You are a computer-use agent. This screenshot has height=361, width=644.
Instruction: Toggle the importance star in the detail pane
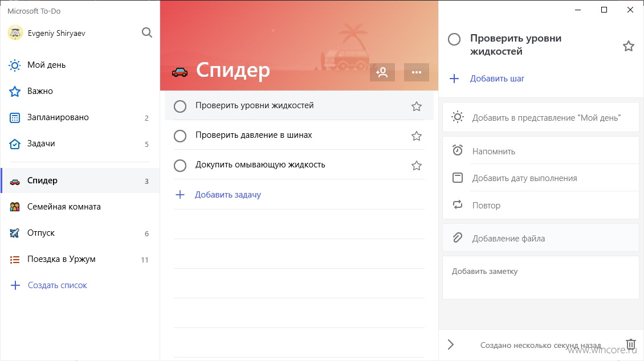(x=629, y=46)
